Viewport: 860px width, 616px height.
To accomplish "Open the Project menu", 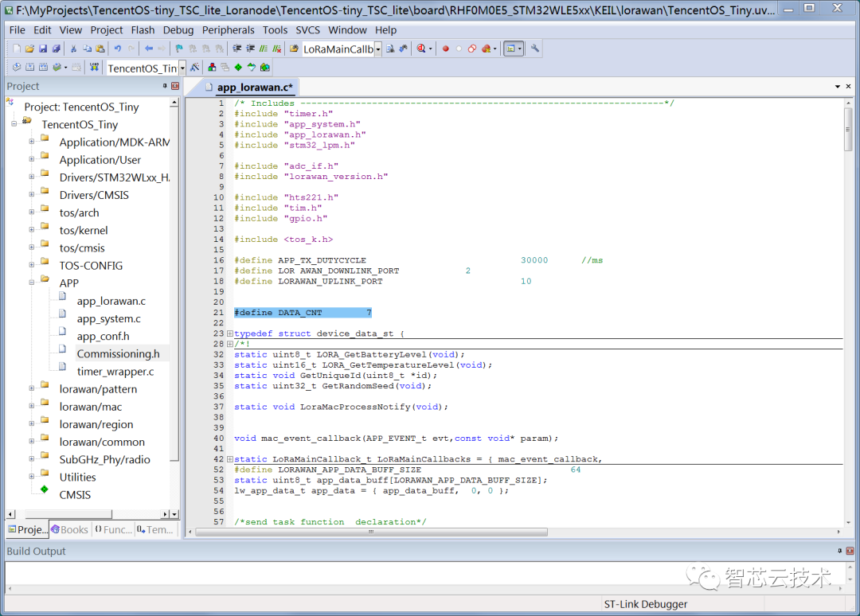I will point(107,30).
